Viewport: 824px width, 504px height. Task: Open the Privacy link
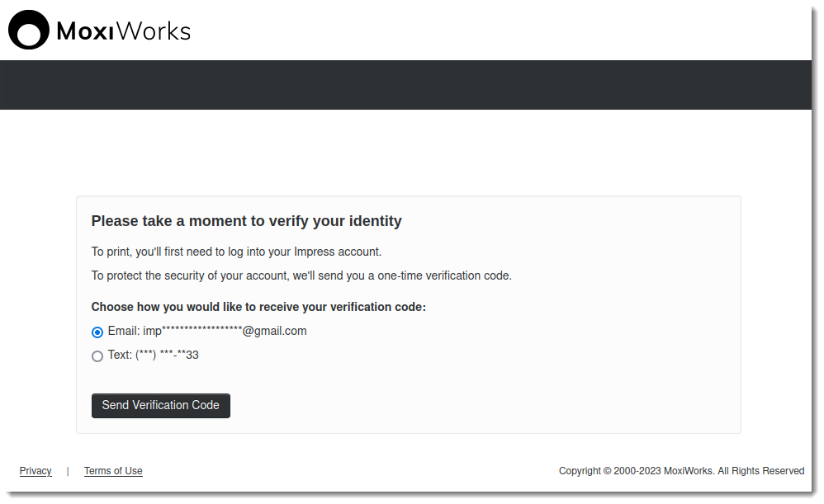tap(36, 471)
